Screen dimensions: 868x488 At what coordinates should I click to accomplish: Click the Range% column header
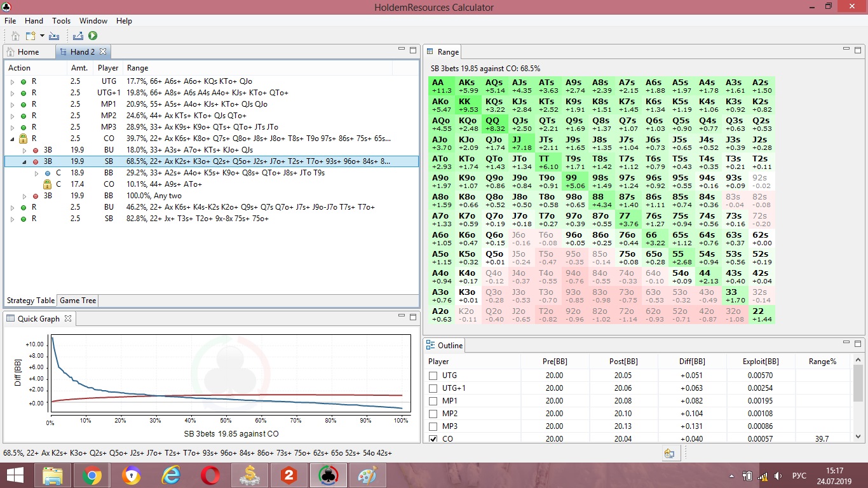[x=822, y=362]
